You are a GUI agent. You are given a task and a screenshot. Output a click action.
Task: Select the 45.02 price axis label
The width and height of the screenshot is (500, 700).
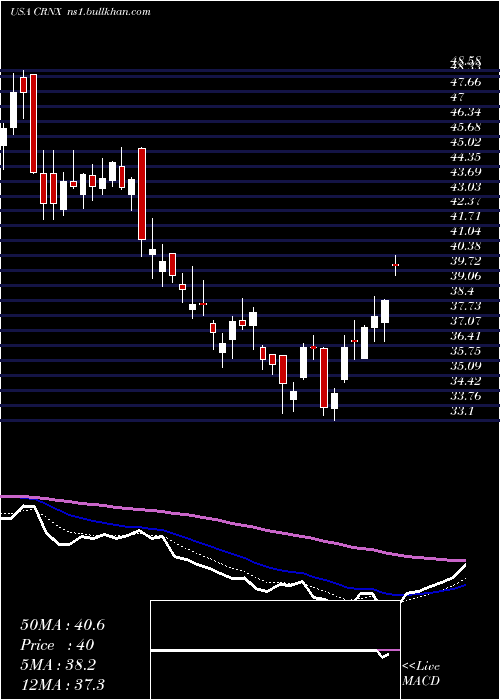(x=465, y=142)
